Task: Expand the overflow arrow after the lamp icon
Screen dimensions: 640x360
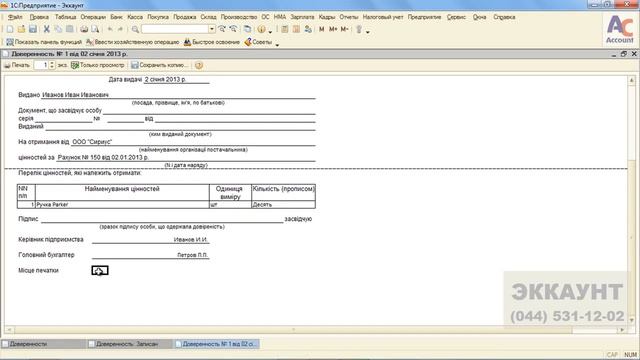Action: click(368, 31)
